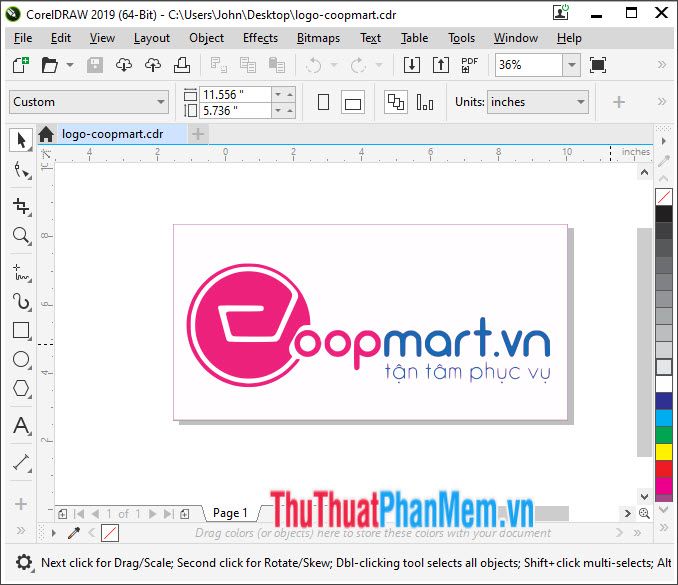This screenshot has width=678, height=585.
Task: Expand the zoom level dropdown arrow
Action: click(x=572, y=65)
